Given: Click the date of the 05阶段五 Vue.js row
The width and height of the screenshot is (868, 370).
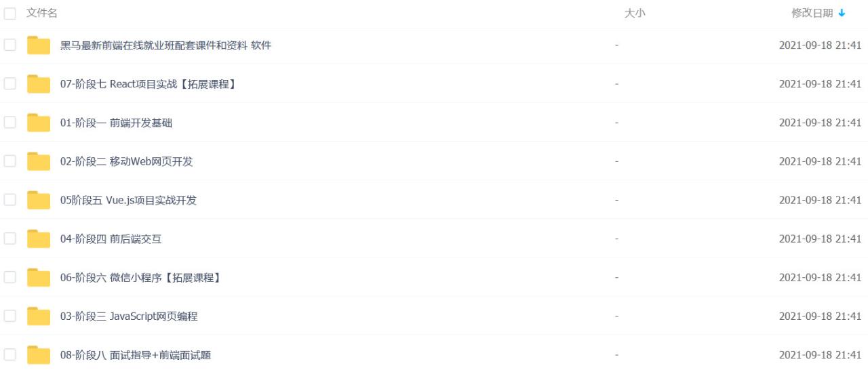Looking at the screenshot, I should [820, 200].
